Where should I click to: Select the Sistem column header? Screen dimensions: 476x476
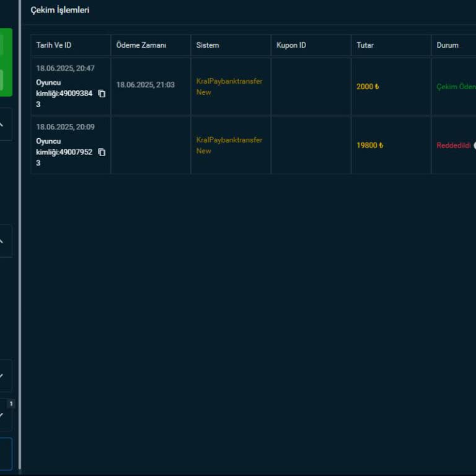point(208,45)
